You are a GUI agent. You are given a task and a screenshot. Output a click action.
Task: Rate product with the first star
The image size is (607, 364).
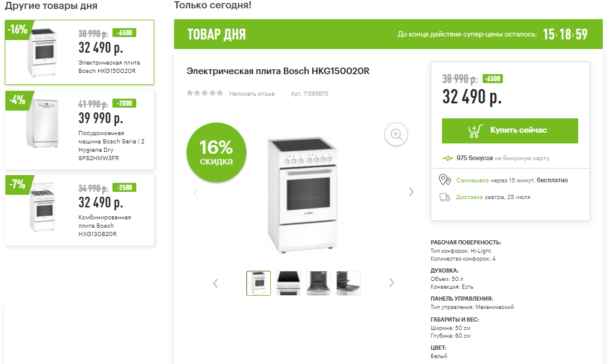(x=190, y=93)
